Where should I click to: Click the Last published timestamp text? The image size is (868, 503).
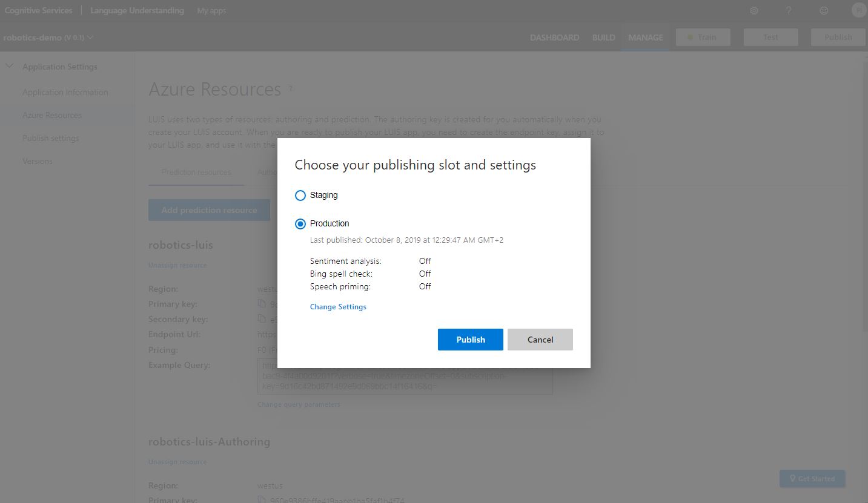coord(406,240)
